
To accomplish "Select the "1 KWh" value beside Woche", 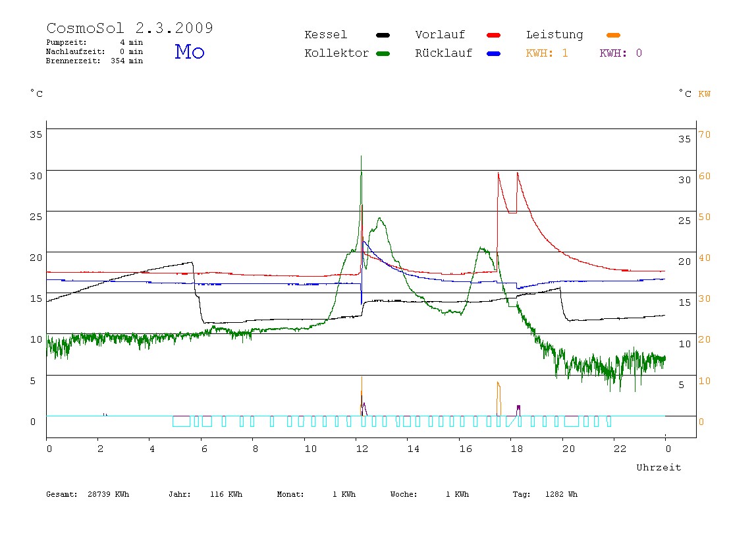I will (458, 494).
